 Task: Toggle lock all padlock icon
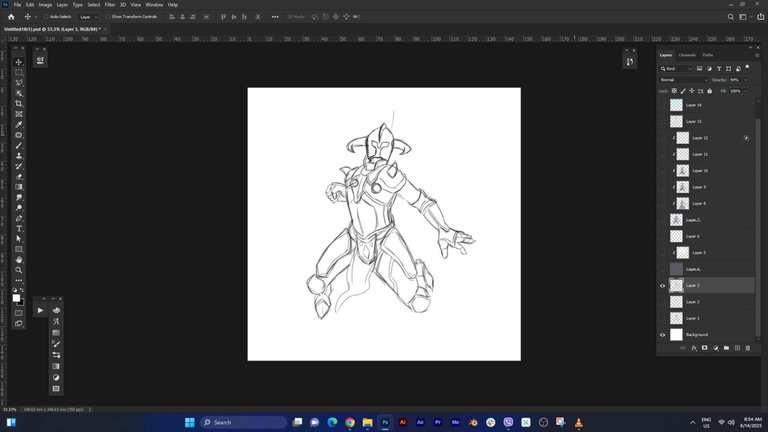[x=709, y=91]
